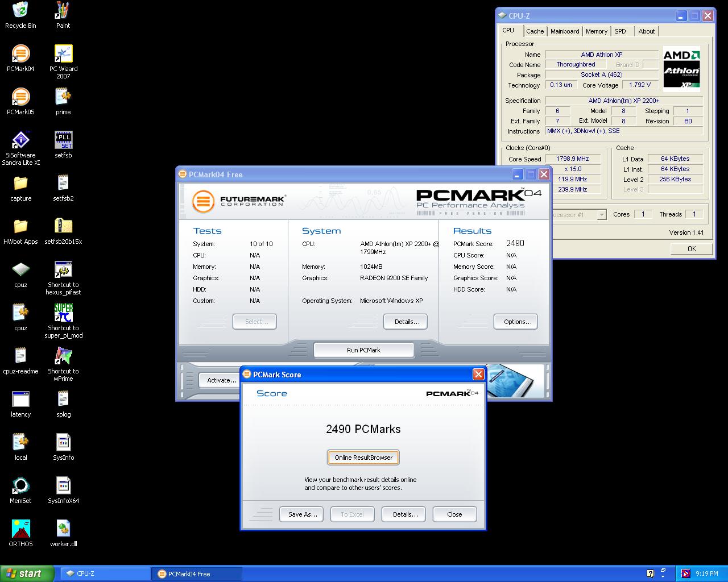The image size is (728, 582).
Task: Click Activate in the PCMark04 window
Action: point(220,380)
